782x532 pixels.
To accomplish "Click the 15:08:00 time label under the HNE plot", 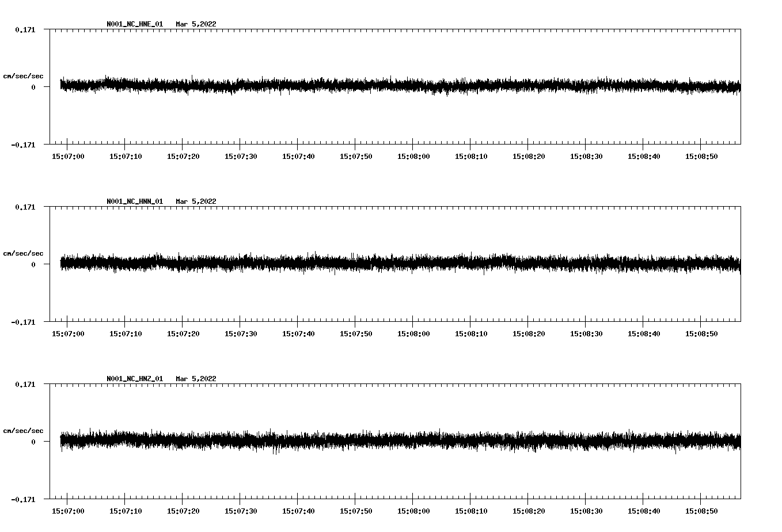I will (x=413, y=157).
